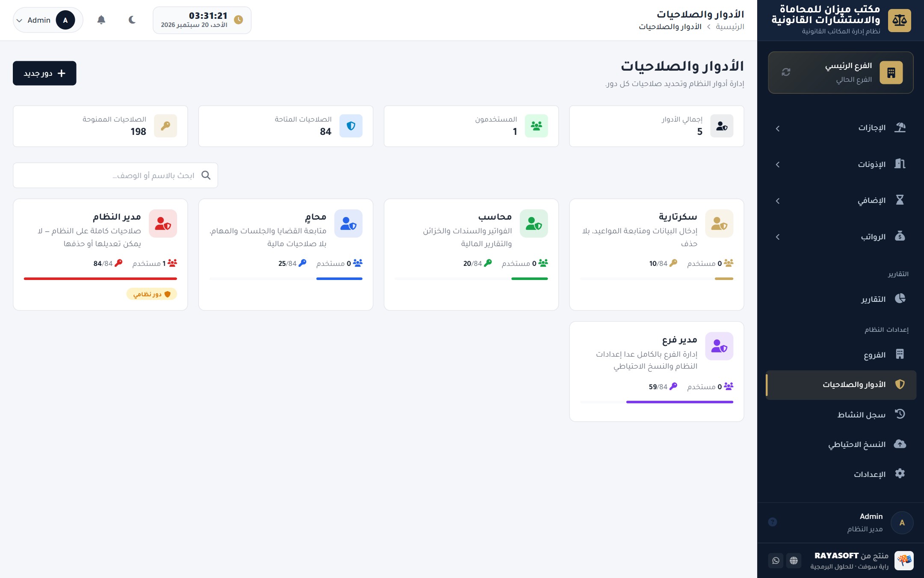Click the Admin profile avatar in sidebar footer
Screen dimensions: 924x578
point(902,522)
